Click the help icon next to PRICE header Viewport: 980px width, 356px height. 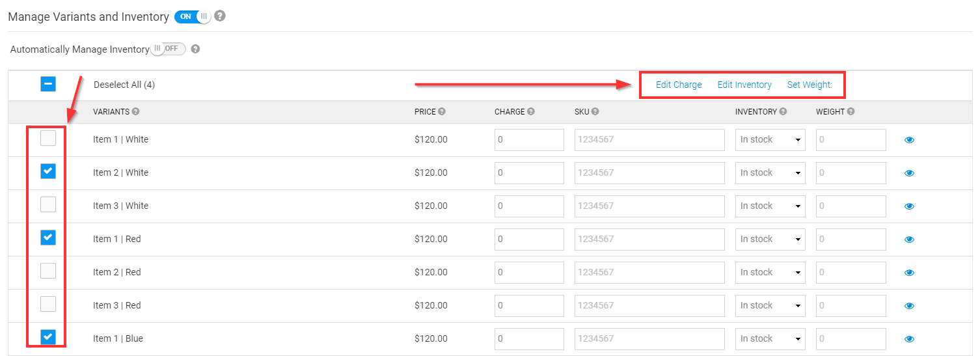[x=442, y=112]
